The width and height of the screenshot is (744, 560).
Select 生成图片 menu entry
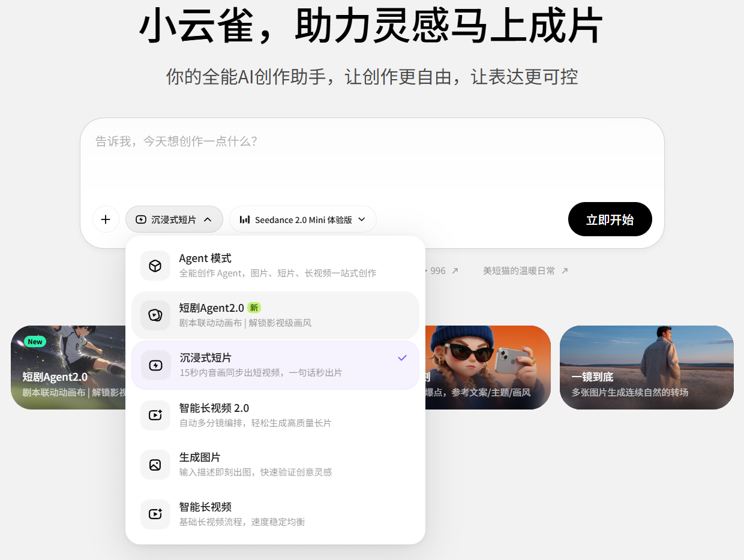click(275, 465)
